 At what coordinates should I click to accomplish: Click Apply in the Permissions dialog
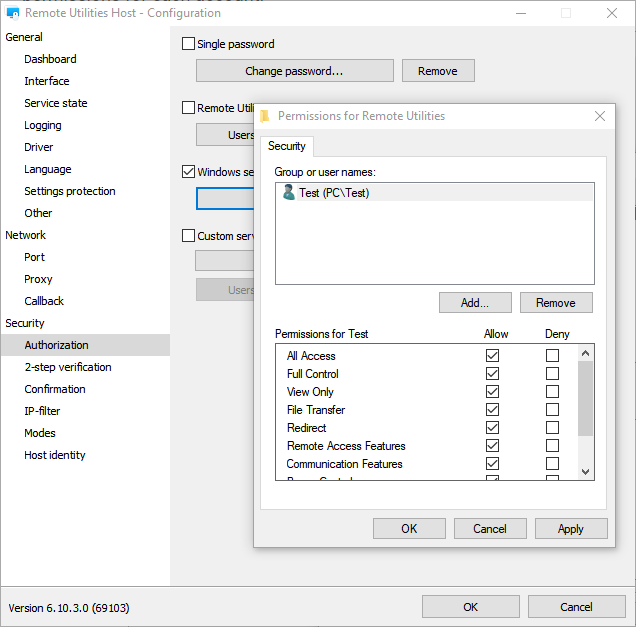coord(571,528)
